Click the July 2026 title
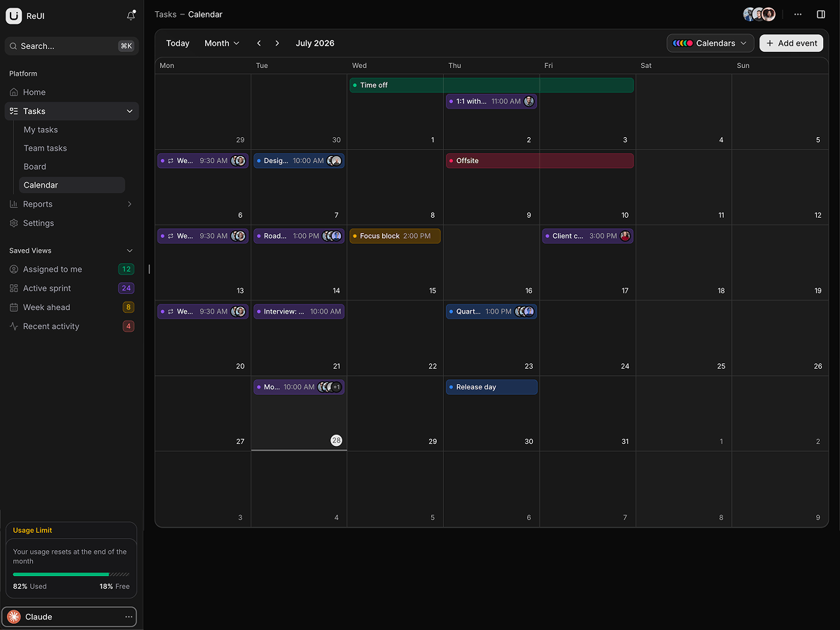840x630 pixels. pos(315,43)
